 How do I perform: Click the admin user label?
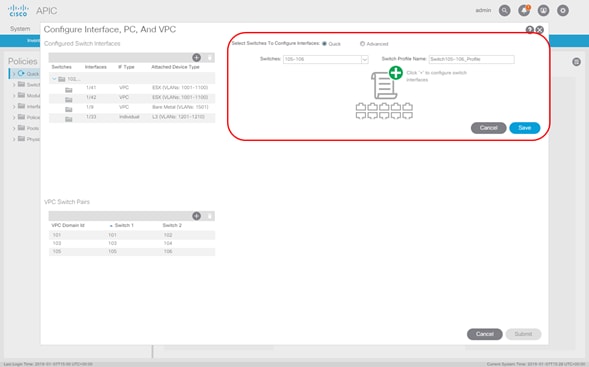(483, 11)
